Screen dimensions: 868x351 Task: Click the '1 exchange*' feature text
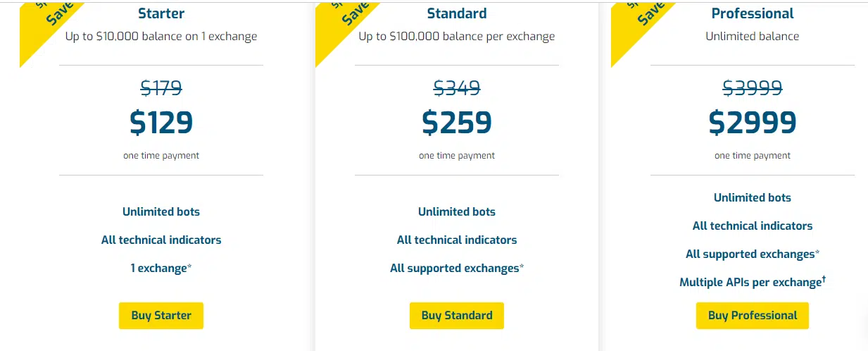tap(161, 268)
